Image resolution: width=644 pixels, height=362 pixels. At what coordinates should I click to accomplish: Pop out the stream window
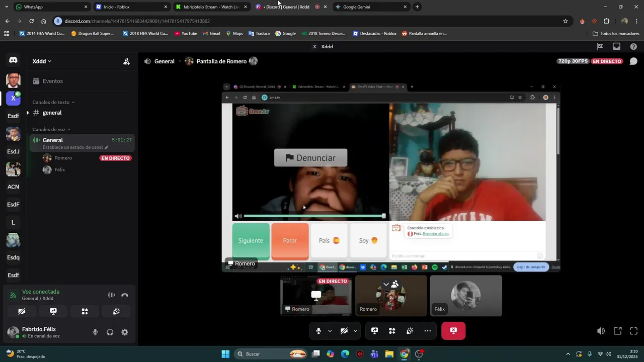(x=617, y=331)
